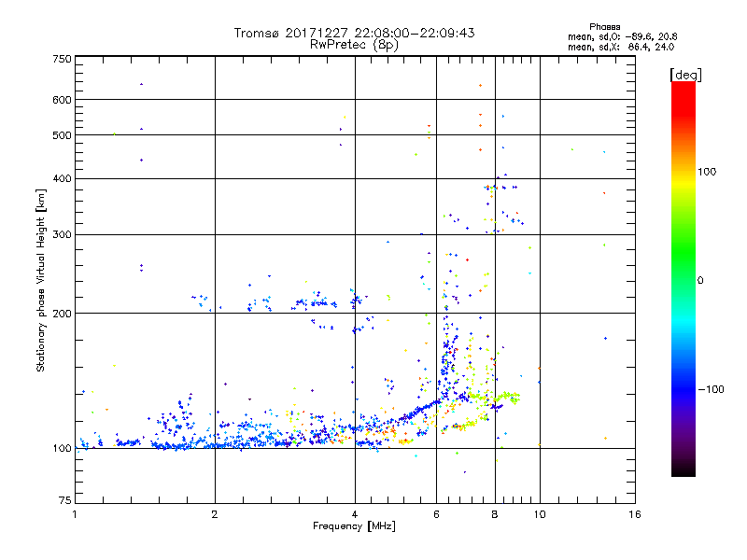Click the "Stationary phase Virtual Height [km]" label
The image size is (747, 560).
click(x=41, y=281)
